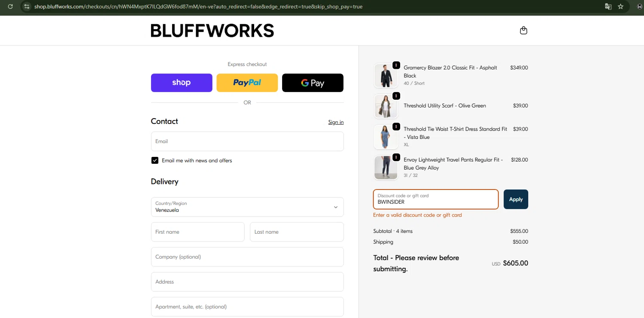Click the Gramercy Blazer product thumbnail
The image size is (644, 318).
click(386, 76)
